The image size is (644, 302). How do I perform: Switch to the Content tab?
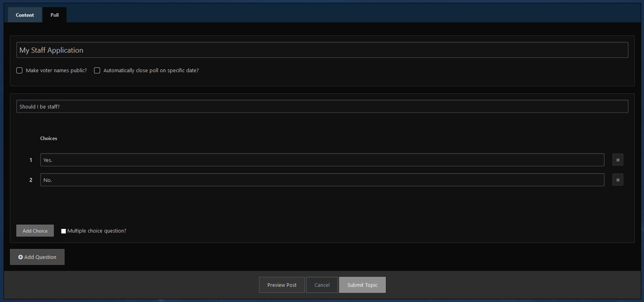25,15
